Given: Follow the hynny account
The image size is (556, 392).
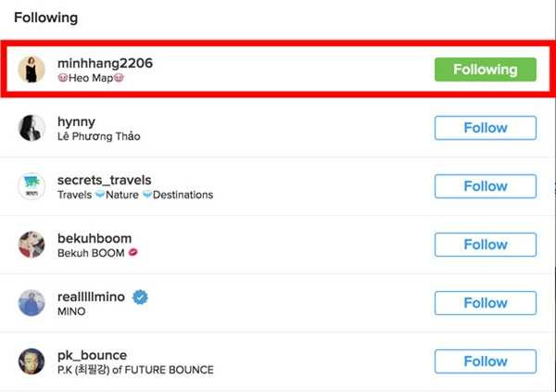Looking at the screenshot, I should [x=485, y=128].
